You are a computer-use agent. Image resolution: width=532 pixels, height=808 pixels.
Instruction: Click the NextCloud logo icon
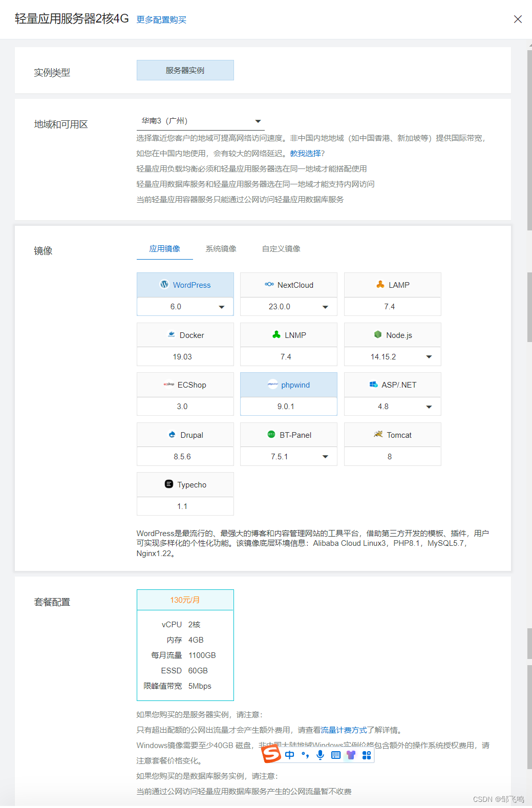269,285
